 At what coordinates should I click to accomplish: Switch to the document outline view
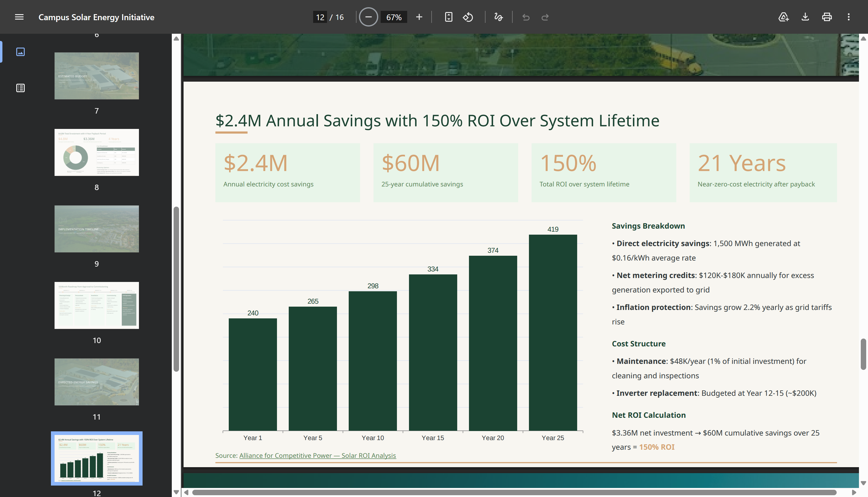click(20, 88)
